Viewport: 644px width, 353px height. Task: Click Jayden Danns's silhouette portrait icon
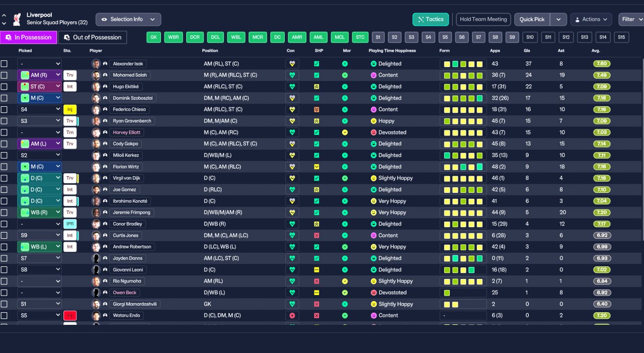click(x=96, y=258)
